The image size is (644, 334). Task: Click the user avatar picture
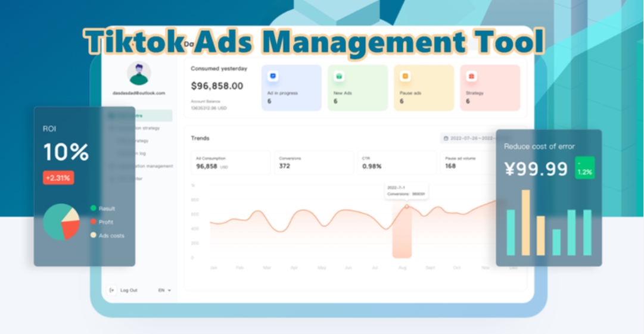click(139, 74)
